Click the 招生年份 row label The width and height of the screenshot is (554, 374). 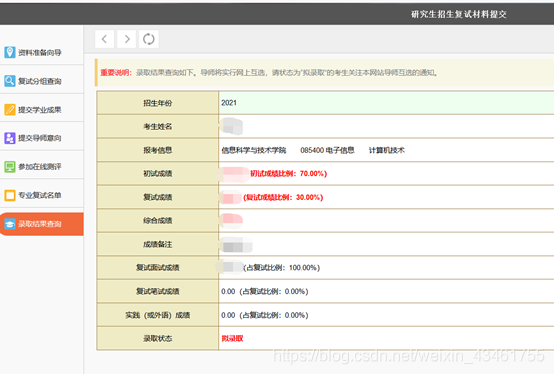(x=158, y=103)
